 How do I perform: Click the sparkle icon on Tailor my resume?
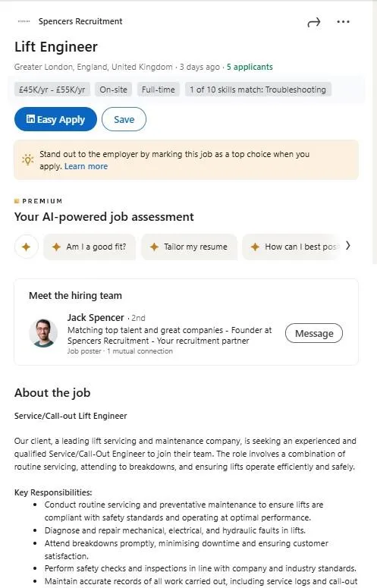154,247
